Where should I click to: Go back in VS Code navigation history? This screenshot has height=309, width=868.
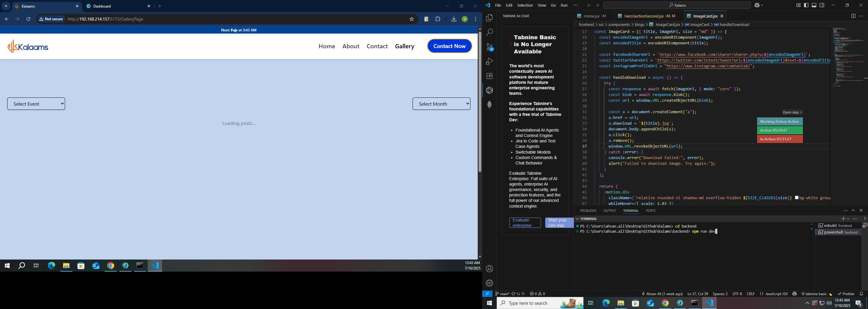589,5
